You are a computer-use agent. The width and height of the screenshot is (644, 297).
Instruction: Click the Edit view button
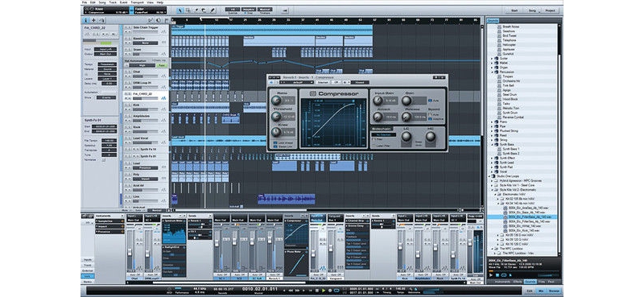[529, 291]
